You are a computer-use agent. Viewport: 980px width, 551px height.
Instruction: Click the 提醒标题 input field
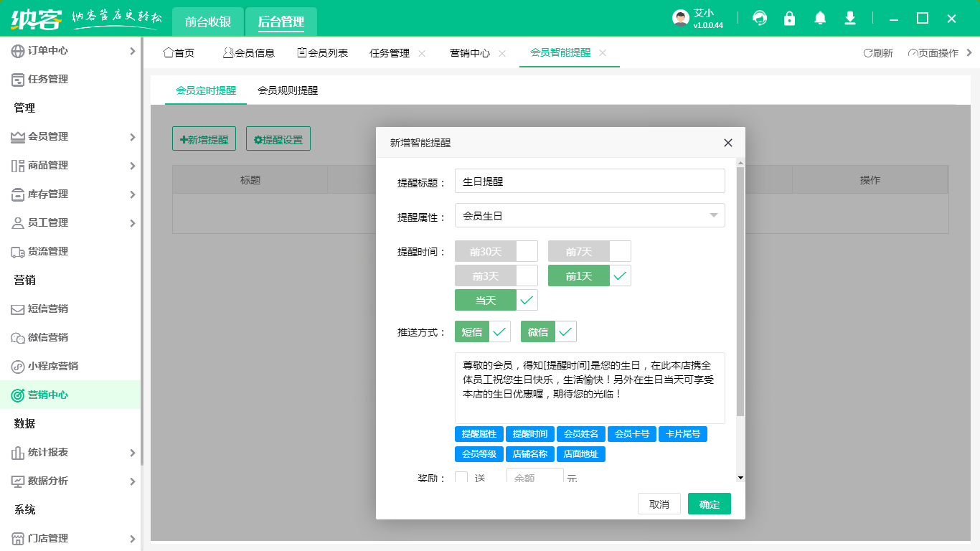(x=590, y=182)
